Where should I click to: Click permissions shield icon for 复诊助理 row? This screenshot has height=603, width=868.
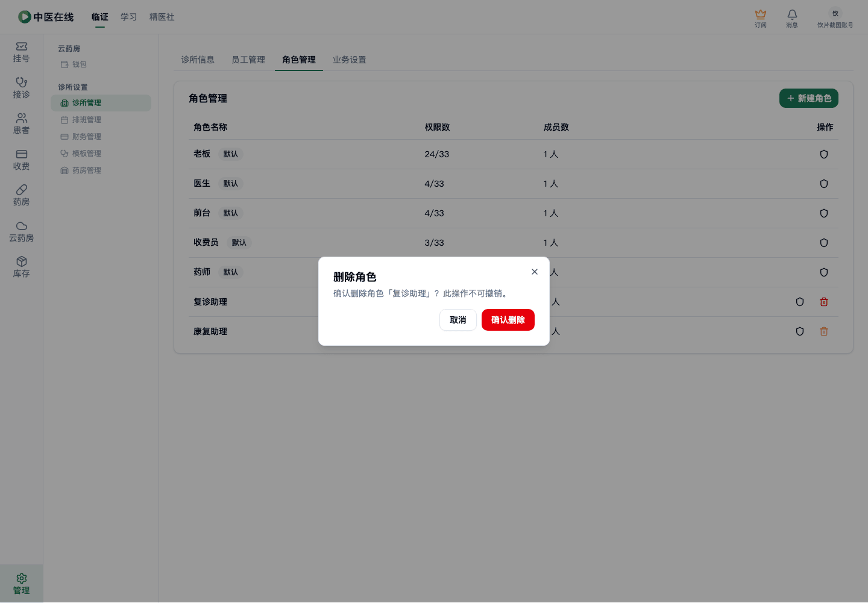800,302
